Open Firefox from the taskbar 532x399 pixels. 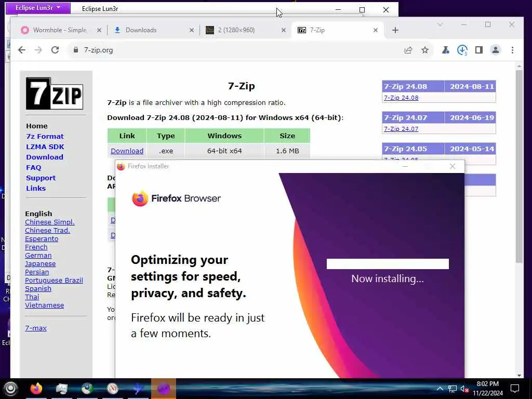pyautogui.click(x=36, y=389)
